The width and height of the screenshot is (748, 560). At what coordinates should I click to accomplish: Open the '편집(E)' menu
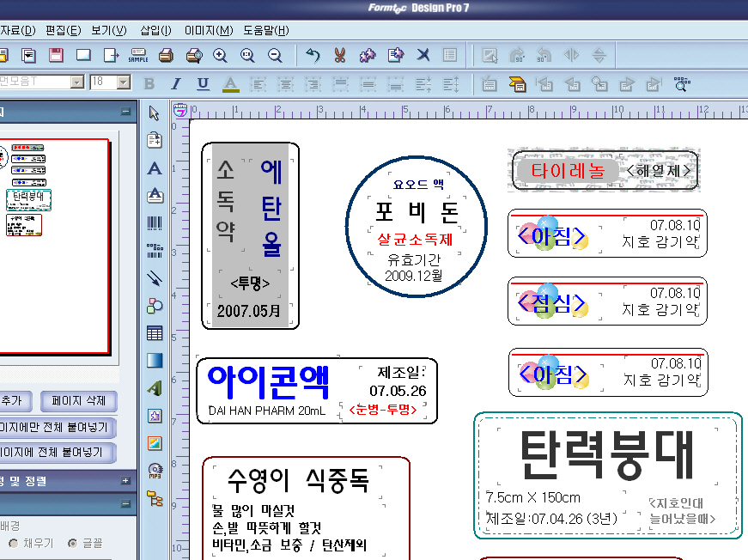pos(64,31)
